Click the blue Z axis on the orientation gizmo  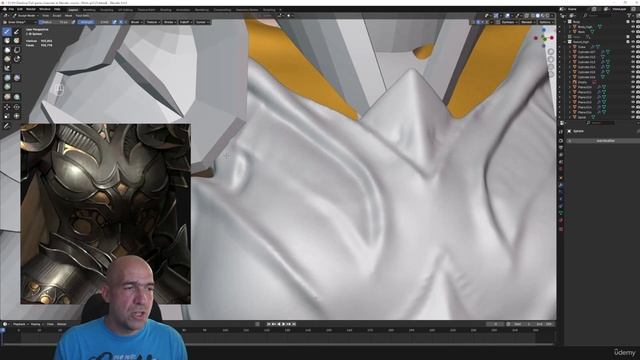tap(544, 30)
